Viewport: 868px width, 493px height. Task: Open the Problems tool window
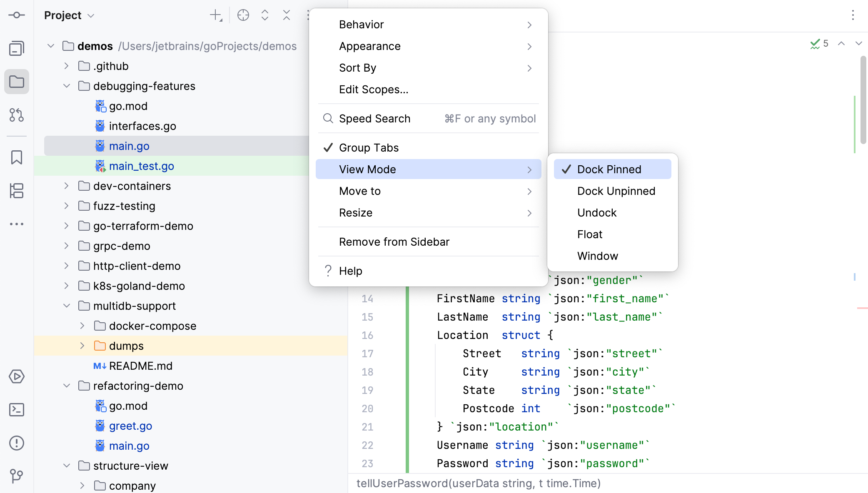[x=17, y=443]
